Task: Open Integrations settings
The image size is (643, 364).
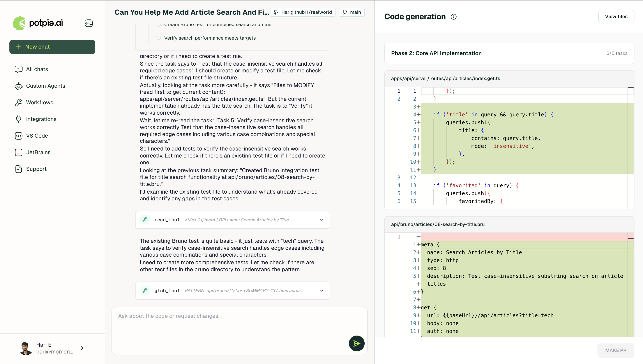Action: coord(41,119)
